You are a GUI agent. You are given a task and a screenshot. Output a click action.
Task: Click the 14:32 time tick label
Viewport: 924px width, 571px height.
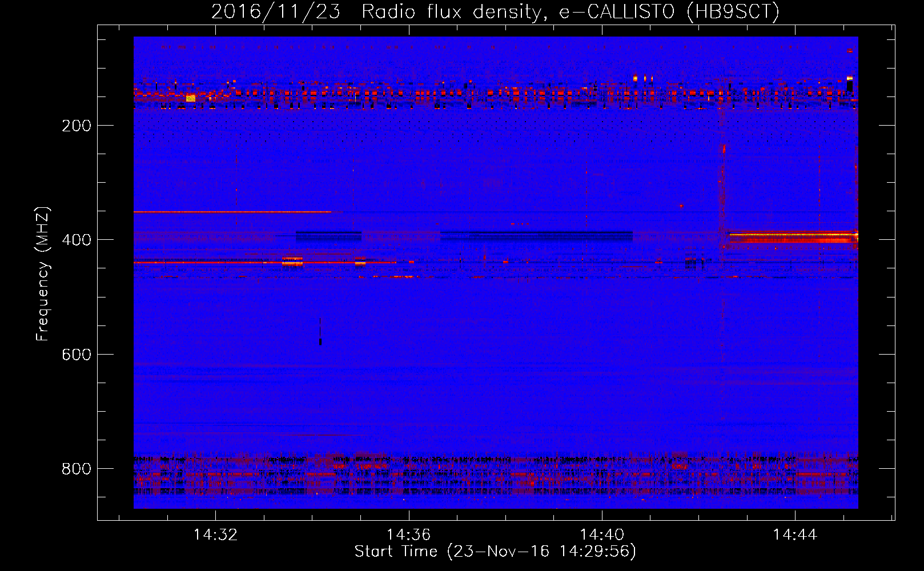coord(215,535)
